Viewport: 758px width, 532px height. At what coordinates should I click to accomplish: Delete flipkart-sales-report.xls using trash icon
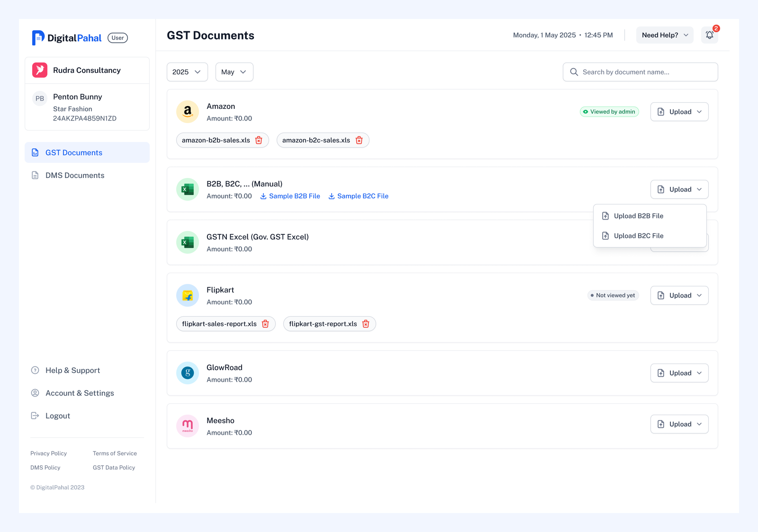tap(265, 324)
